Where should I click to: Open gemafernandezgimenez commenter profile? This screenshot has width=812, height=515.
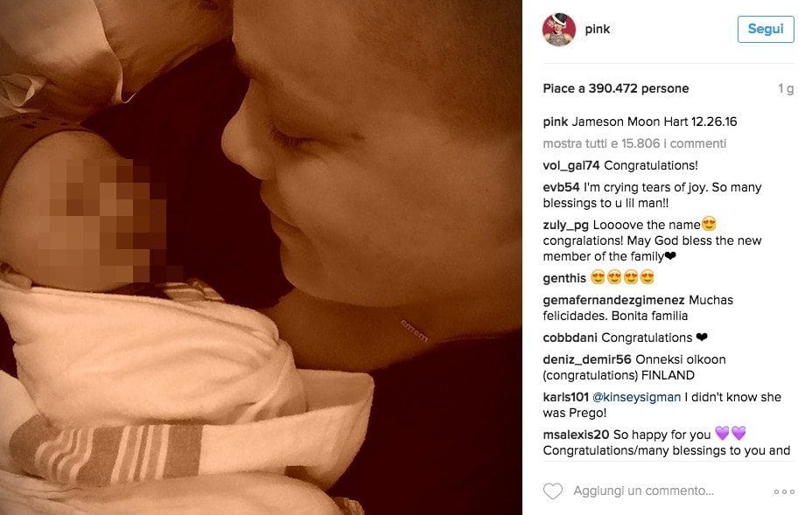click(x=613, y=300)
